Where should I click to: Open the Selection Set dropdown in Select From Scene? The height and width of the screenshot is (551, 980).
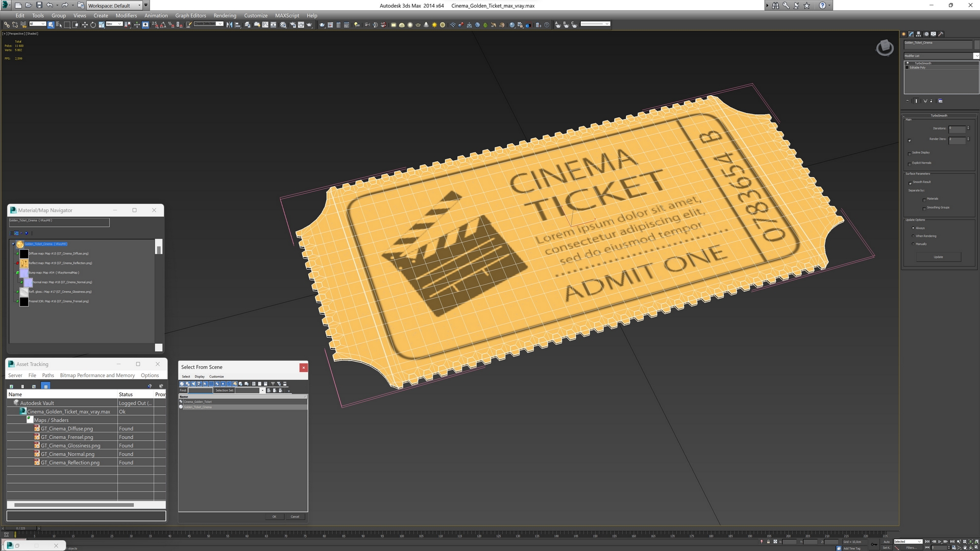pos(262,391)
